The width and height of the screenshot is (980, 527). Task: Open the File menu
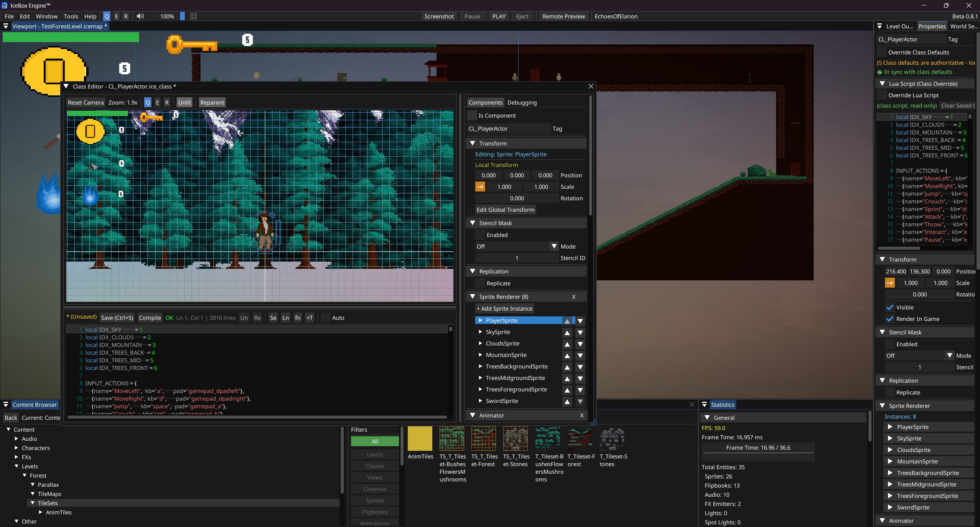(x=9, y=16)
